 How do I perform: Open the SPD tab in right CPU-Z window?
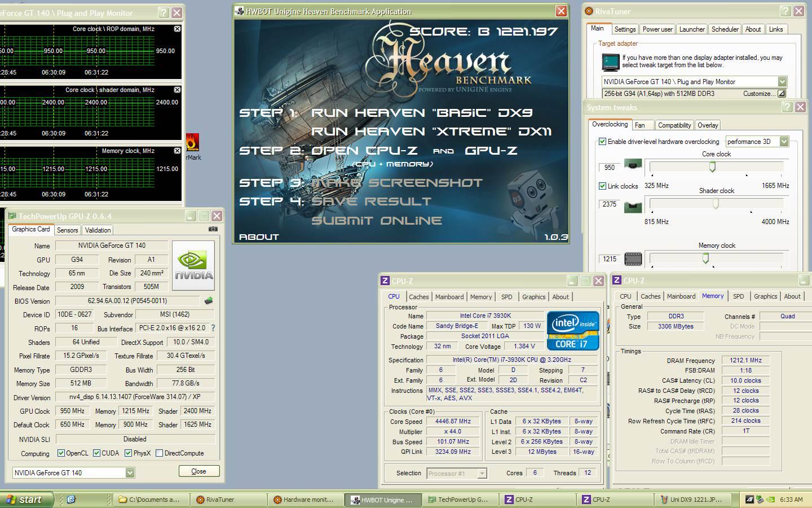[738, 296]
